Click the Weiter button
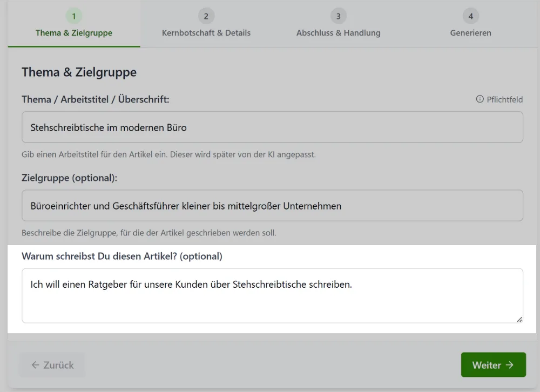 pyautogui.click(x=493, y=365)
